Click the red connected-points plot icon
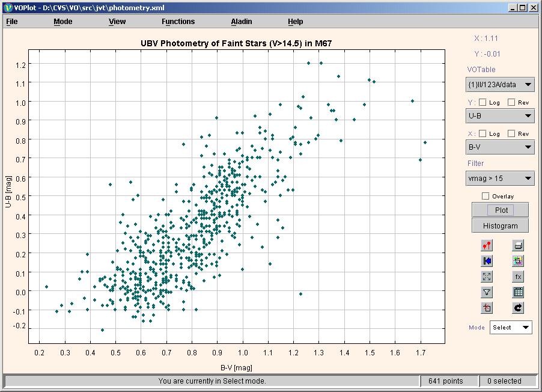 coord(487,245)
